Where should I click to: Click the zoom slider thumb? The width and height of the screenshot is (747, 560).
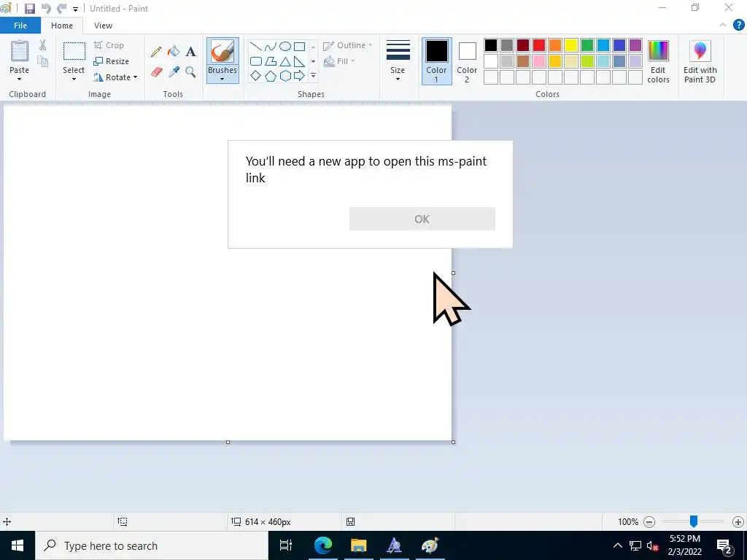click(694, 521)
